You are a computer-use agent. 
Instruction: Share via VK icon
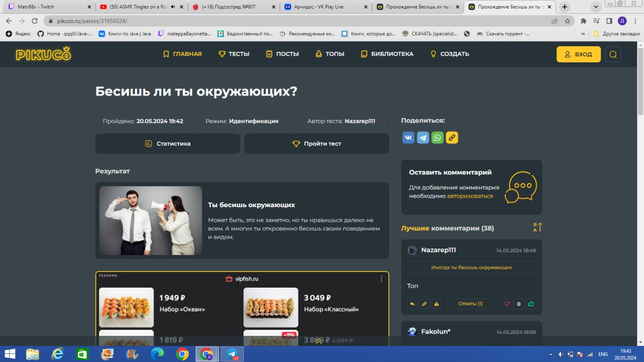[x=409, y=137]
